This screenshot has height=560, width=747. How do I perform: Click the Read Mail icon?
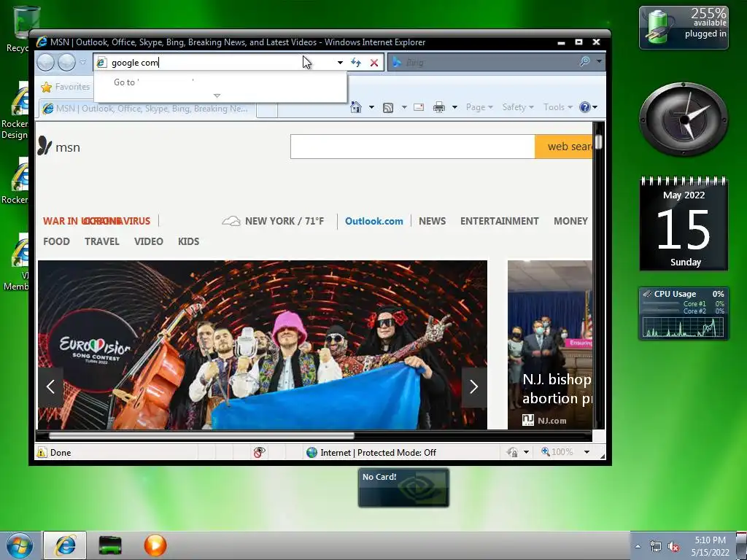(x=419, y=107)
